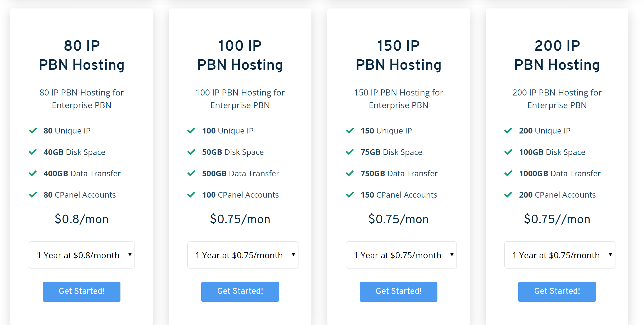
Task: Click the checkmark beside 400GB Data Transfer
Action: 33,173
